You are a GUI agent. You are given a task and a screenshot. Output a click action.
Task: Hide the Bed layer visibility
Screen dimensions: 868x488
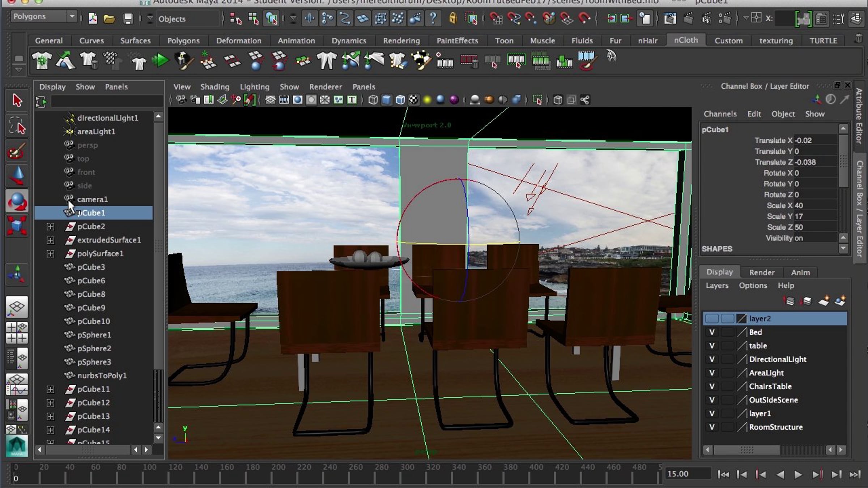[712, 332]
